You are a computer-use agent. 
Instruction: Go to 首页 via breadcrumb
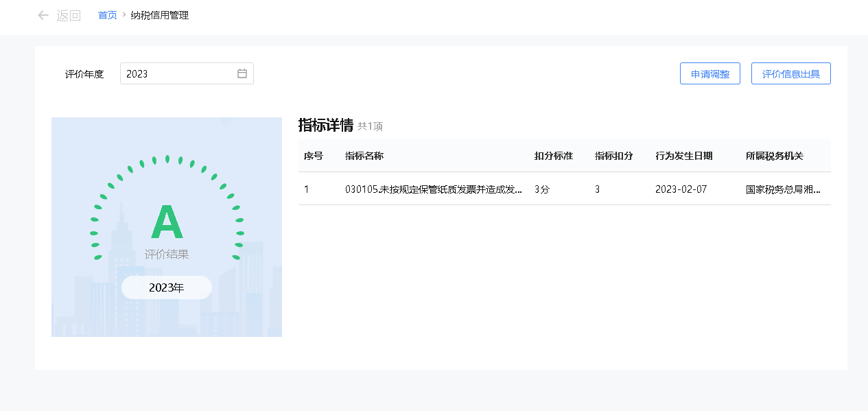tap(108, 15)
